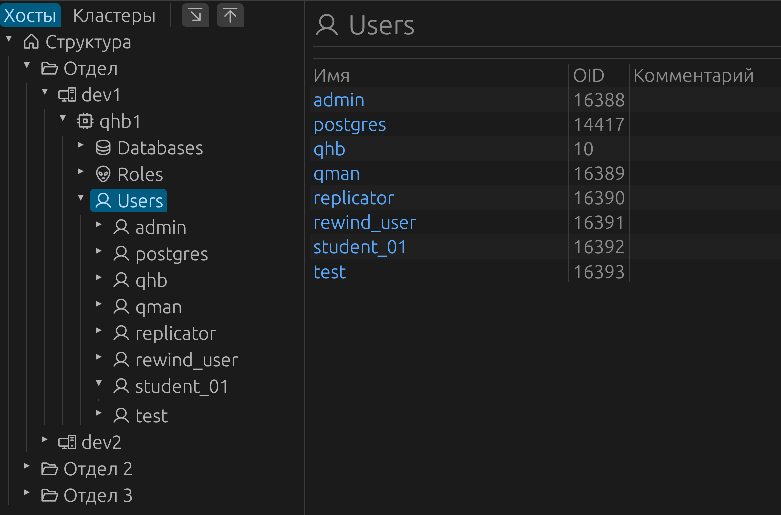781x515 pixels.
Task: Open the rewind_user link in table
Action: (364, 222)
